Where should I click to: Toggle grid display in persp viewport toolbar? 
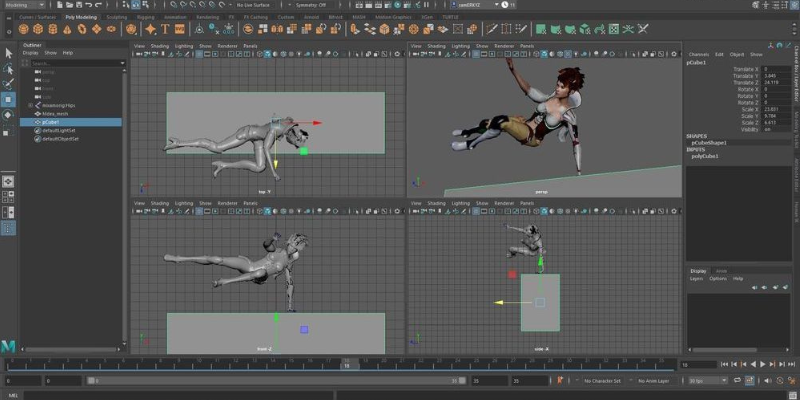tap(476, 54)
